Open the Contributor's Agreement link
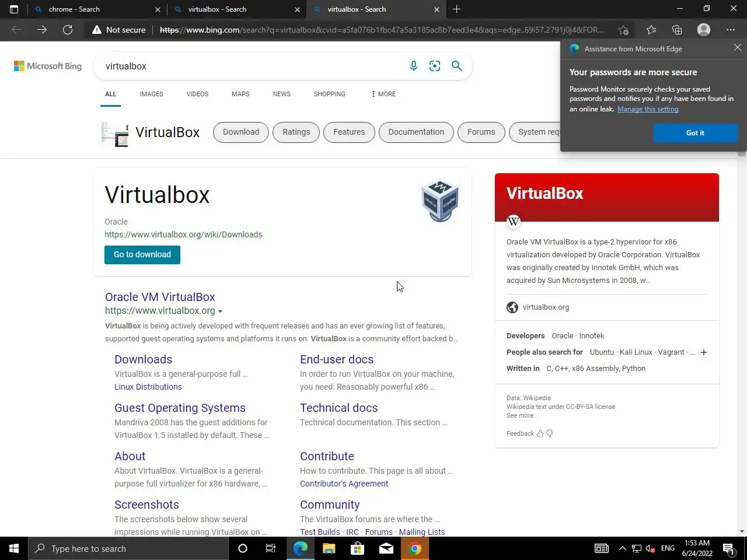The width and height of the screenshot is (747, 560). [344, 484]
